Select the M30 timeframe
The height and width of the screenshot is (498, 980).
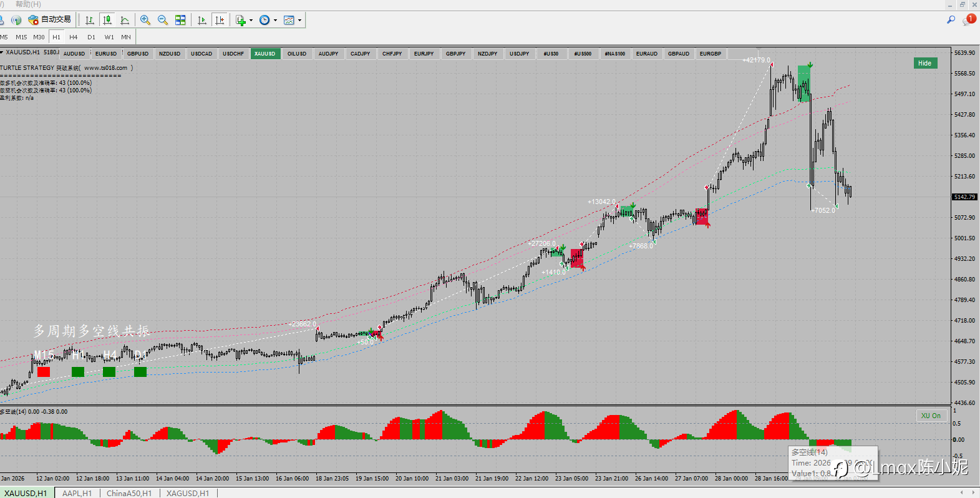39,37
